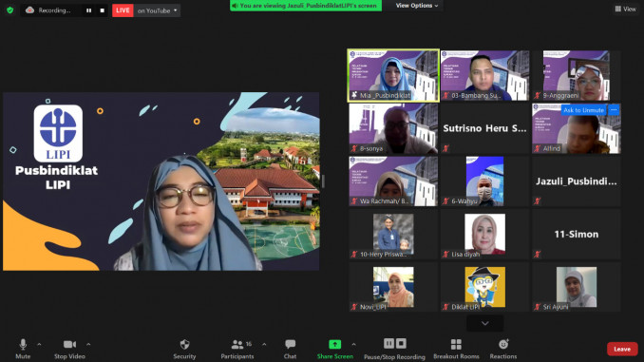Click the muted mic icon beside 8-sonya

point(354,148)
